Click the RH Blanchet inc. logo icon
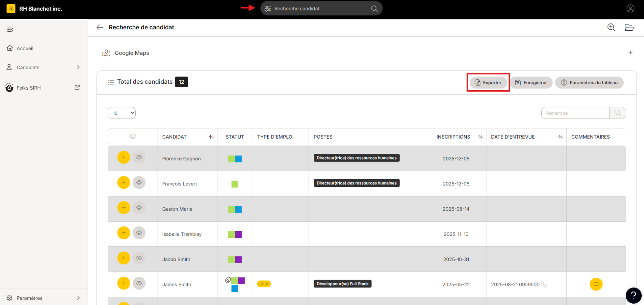644x305 pixels. coord(11,9)
